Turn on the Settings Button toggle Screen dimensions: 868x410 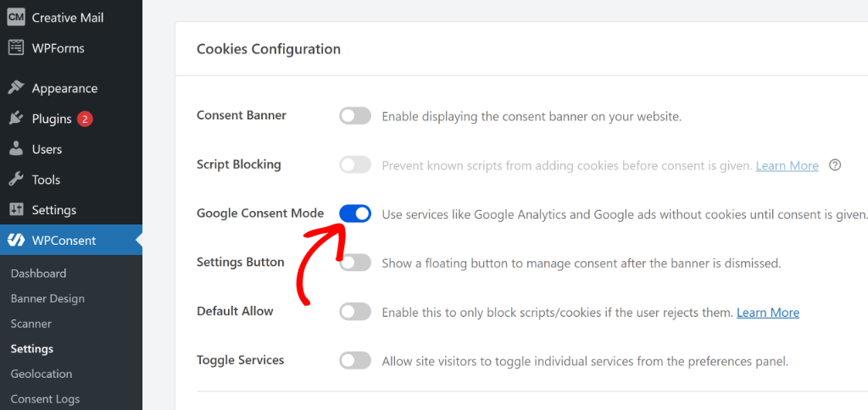(355, 263)
